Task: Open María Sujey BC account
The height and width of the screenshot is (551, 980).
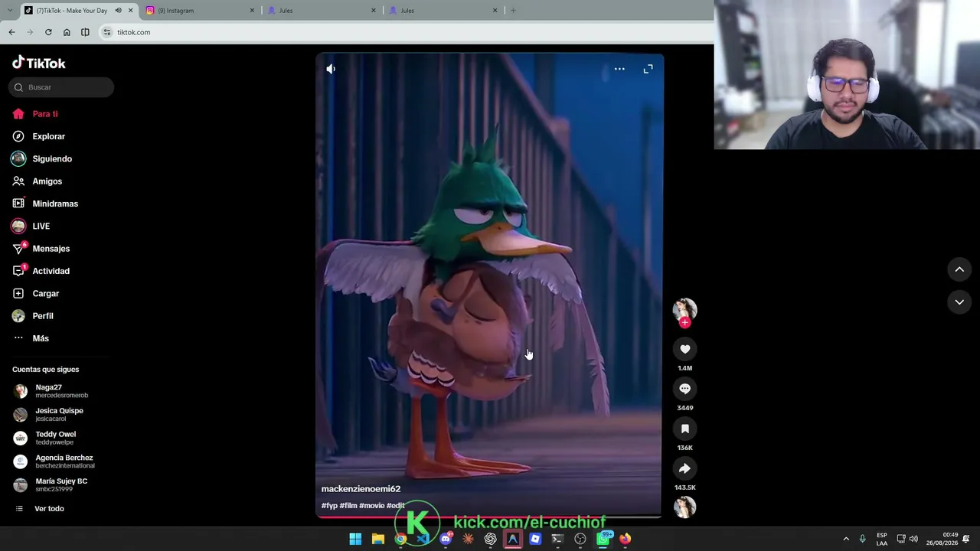Action: (50, 485)
